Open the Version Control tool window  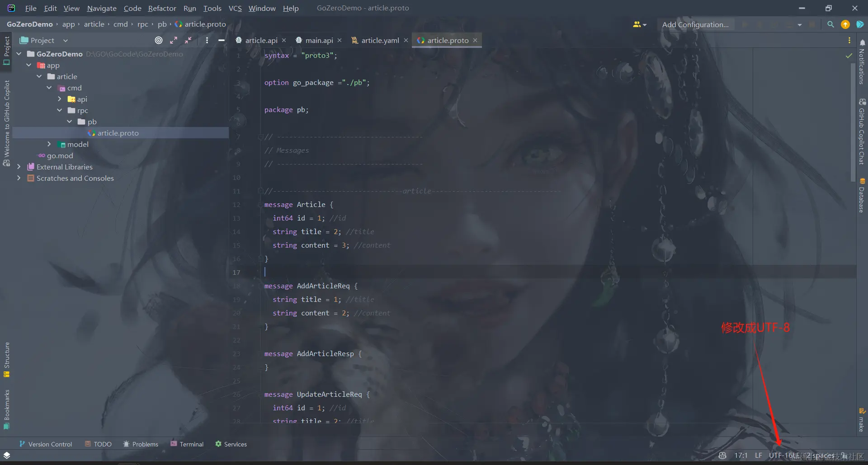(45, 444)
